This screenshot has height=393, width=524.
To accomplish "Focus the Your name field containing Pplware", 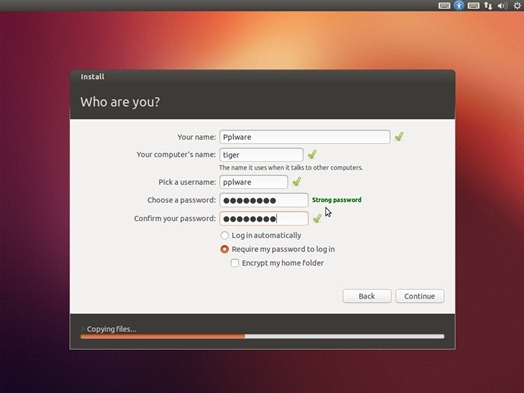I will [x=305, y=137].
